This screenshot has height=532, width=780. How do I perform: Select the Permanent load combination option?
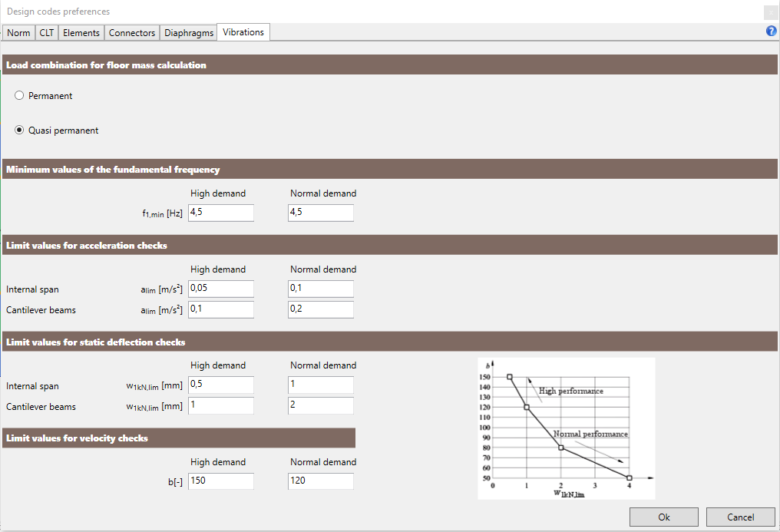coord(43,95)
